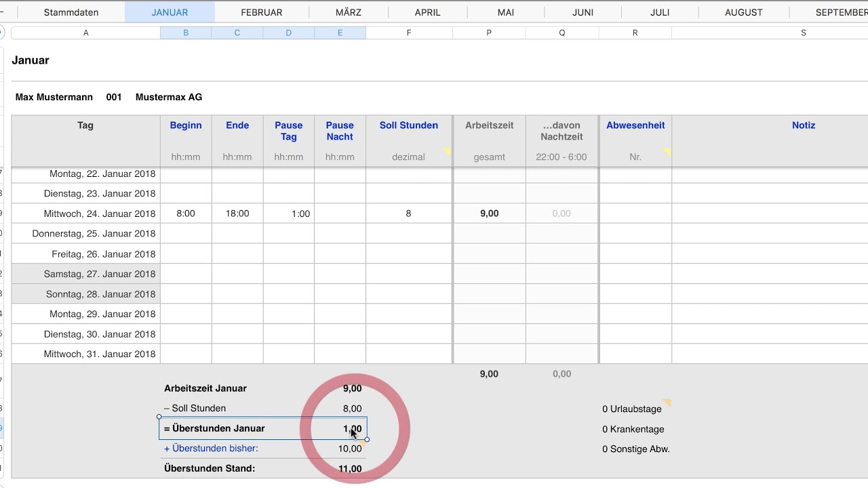This screenshot has width=868, height=488.
Task: Select Arbeitszeit 9,00 on 24. Januar
Action: [489, 213]
